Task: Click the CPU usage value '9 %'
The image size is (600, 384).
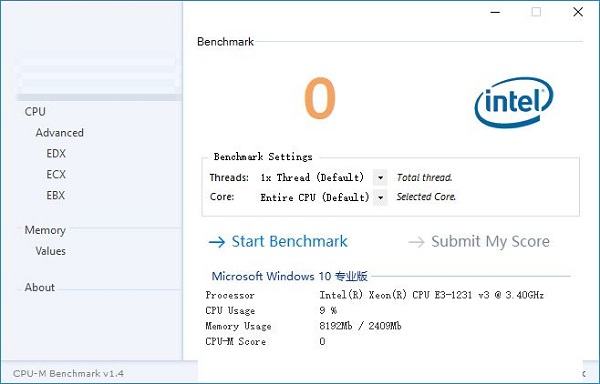Action: pyautogui.click(x=328, y=311)
